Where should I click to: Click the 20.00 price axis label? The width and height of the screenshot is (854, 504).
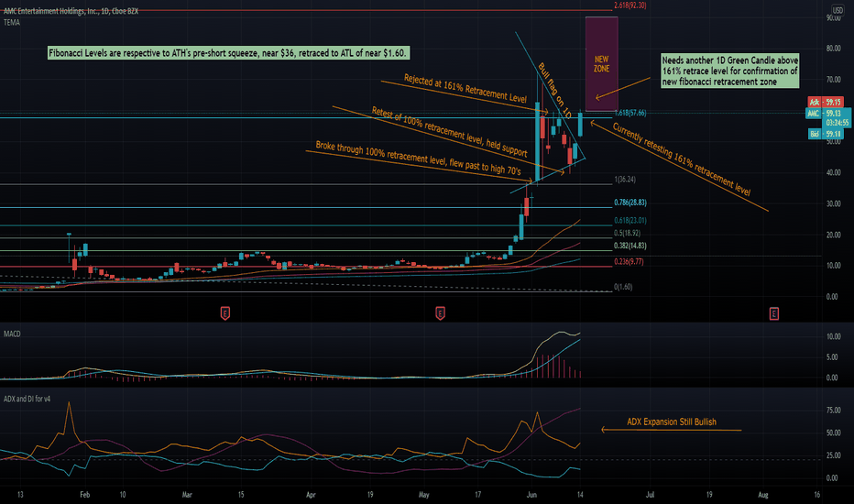tap(833, 235)
